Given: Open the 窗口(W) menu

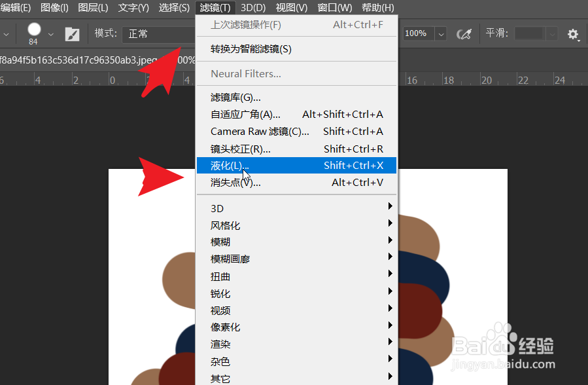Looking at the screenshot, I should pyautogui.click(x=334, y=7).
